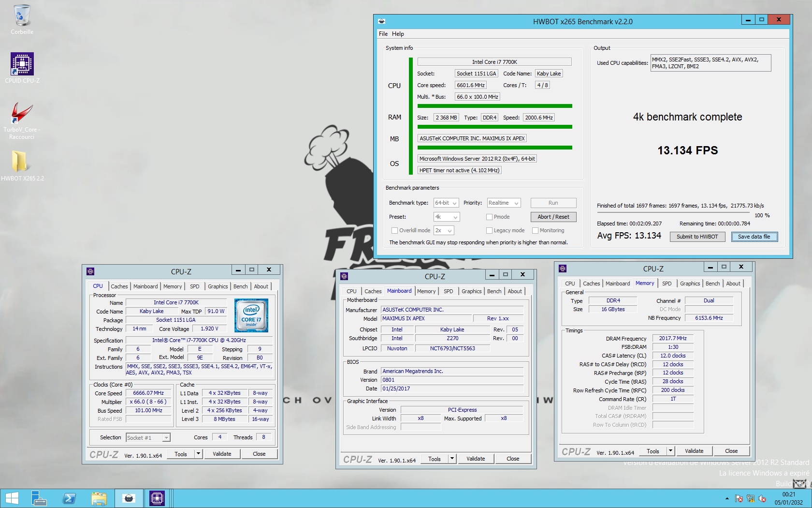Expand Tools arrow in Mainboard CPU-Z window
812x508 pixels.
pyautogui.click(x=452, y=459)
